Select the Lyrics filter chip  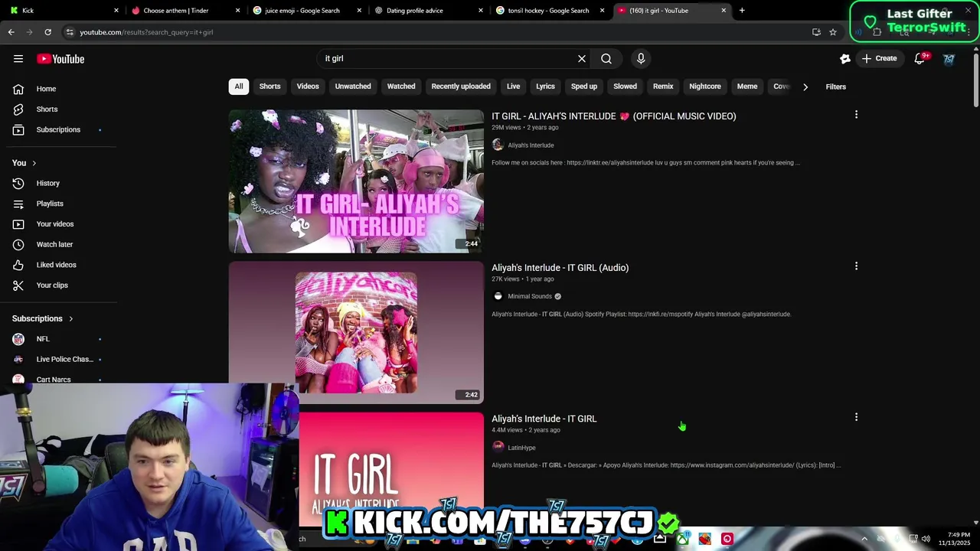click(546, 86)
